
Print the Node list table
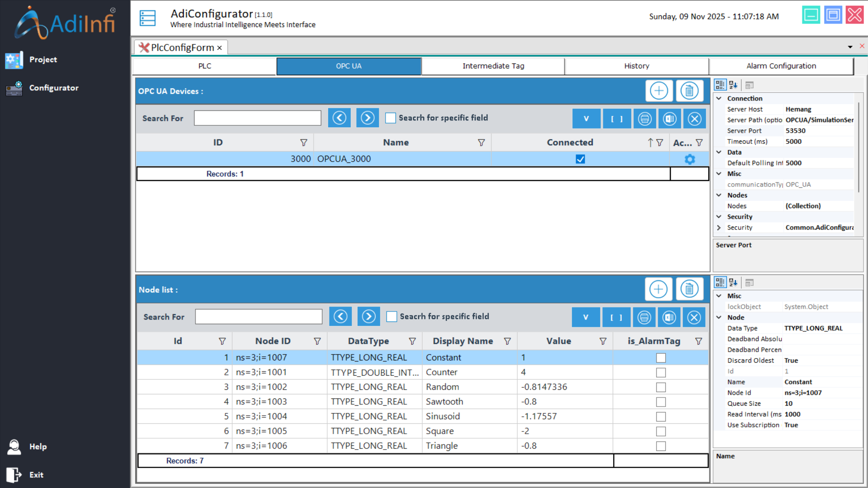pos(644,317)
